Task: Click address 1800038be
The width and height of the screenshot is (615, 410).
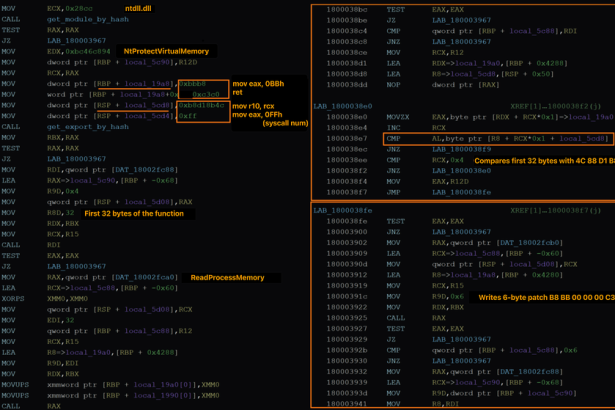Action: coord(347,20)
